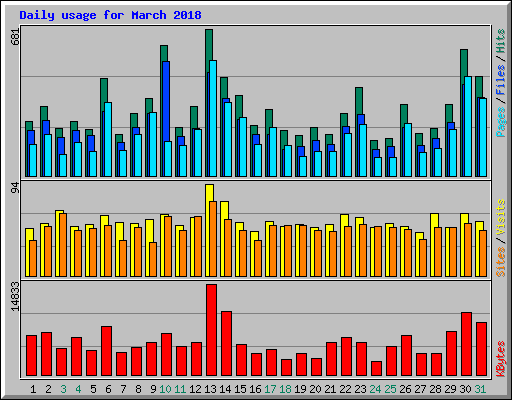The height and width of the screenshot is (400, 512).
Task: Click the red KBytes bar for day 26
Action: [x=406, y=356]
